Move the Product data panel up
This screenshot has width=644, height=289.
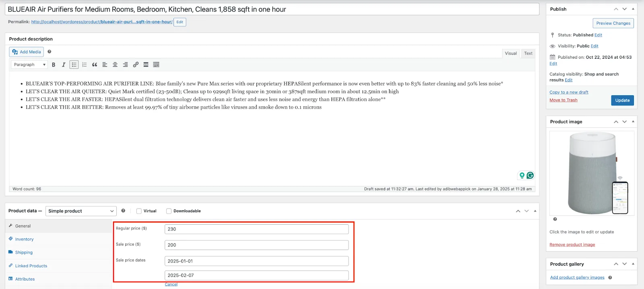518,211
